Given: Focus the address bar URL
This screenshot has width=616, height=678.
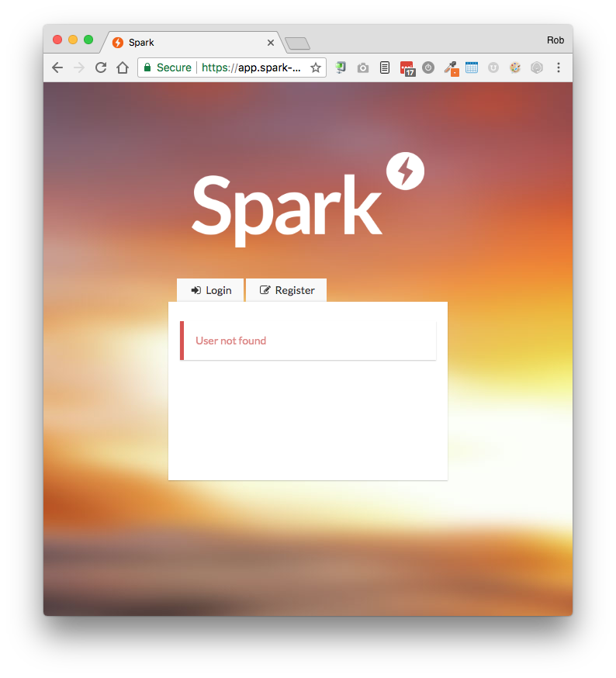Looking at the screenshot, I should coord(251,67).
